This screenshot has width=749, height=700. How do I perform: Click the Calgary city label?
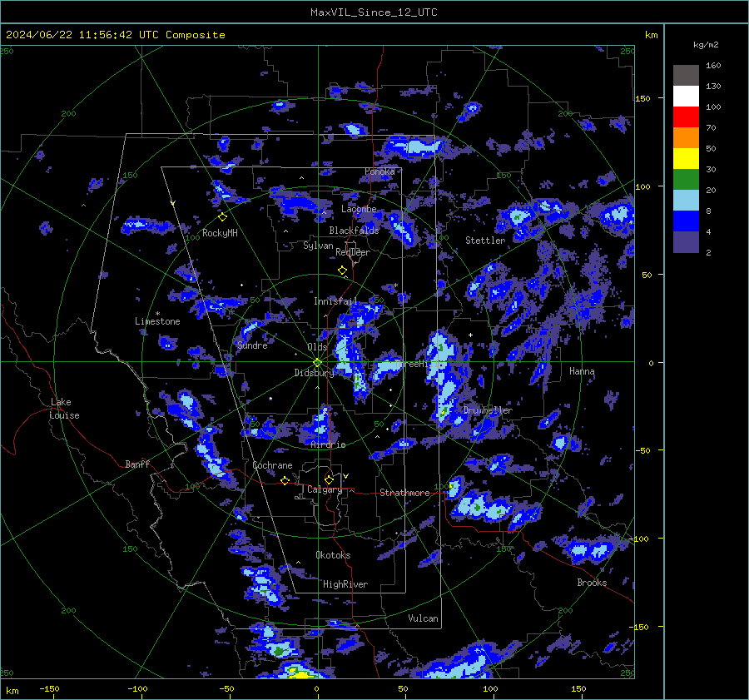click(x=325, y=489)
